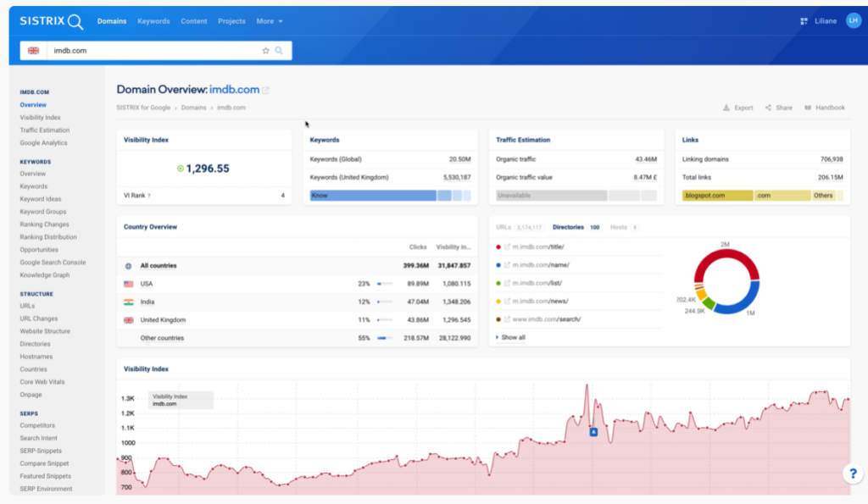Click the VI Rank help question mark
The image size is (868, 504).
(149, 196)
